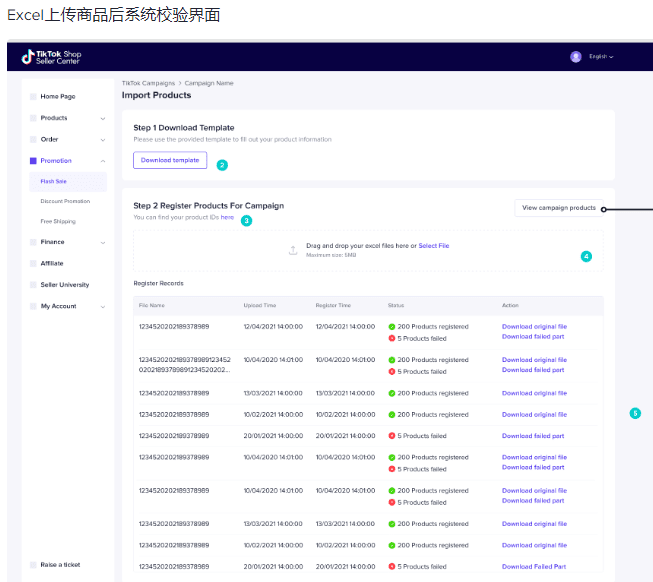Click the Order sidebar icon

[33, 139]
